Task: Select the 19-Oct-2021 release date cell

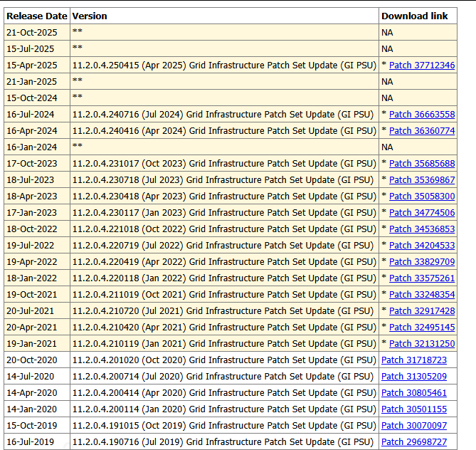Action: [37, 295]
